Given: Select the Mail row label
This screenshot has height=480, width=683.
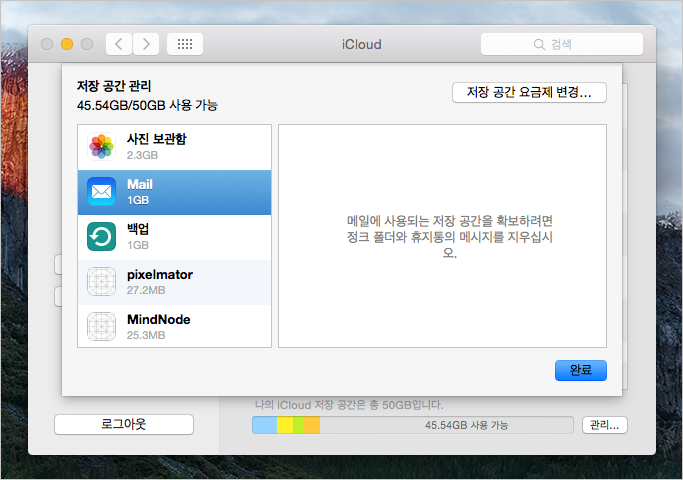Looking at the screenshot, I should pos(140,184).
